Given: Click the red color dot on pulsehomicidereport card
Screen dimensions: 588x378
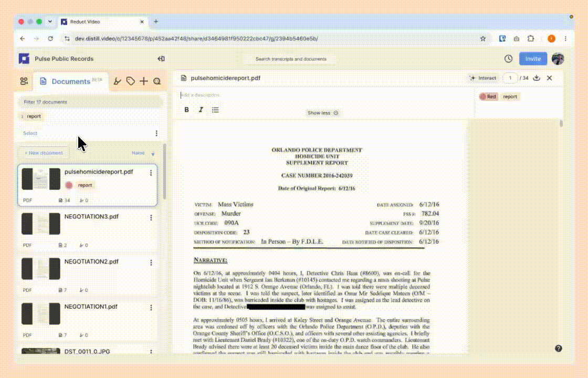Looking at the screenshot, I should (69, 185).
